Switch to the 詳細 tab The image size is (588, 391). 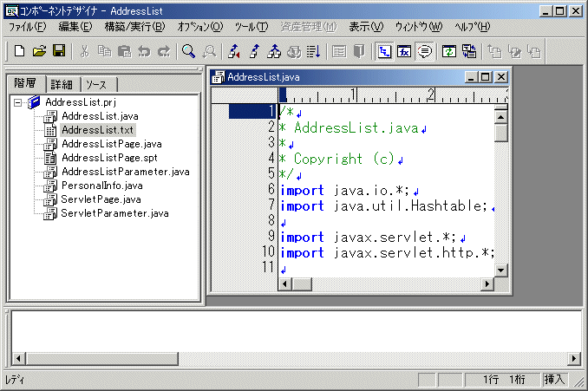pyautogui.click(x=62, y=85)
